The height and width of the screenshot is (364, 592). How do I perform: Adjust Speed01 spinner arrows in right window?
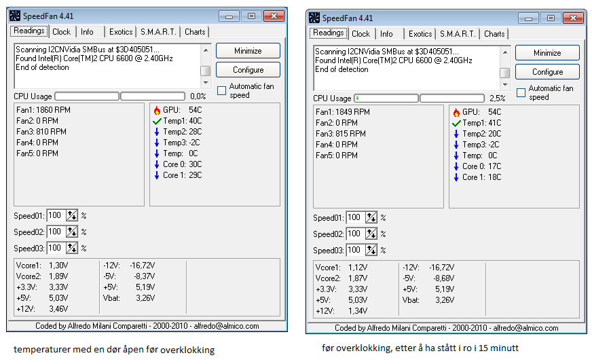point(371,217)
